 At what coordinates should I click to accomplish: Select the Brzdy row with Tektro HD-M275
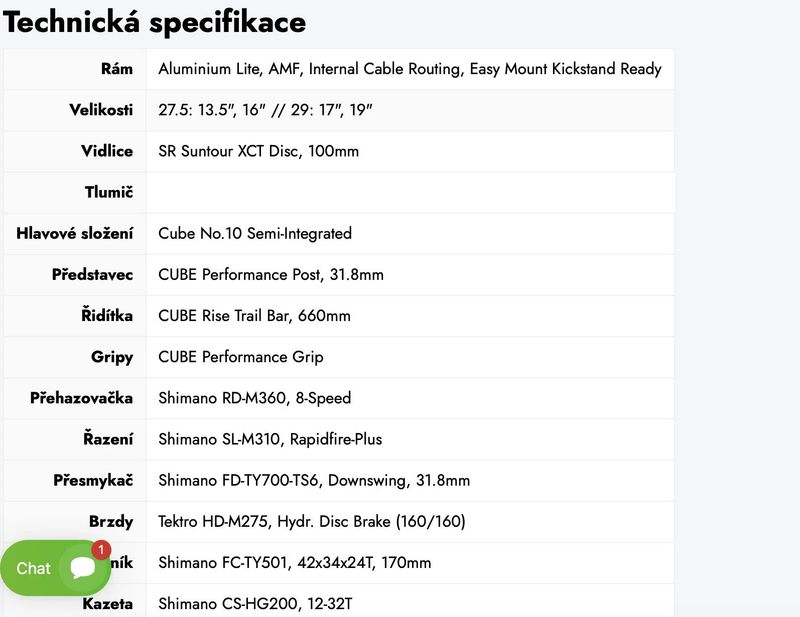coord(300,521)
